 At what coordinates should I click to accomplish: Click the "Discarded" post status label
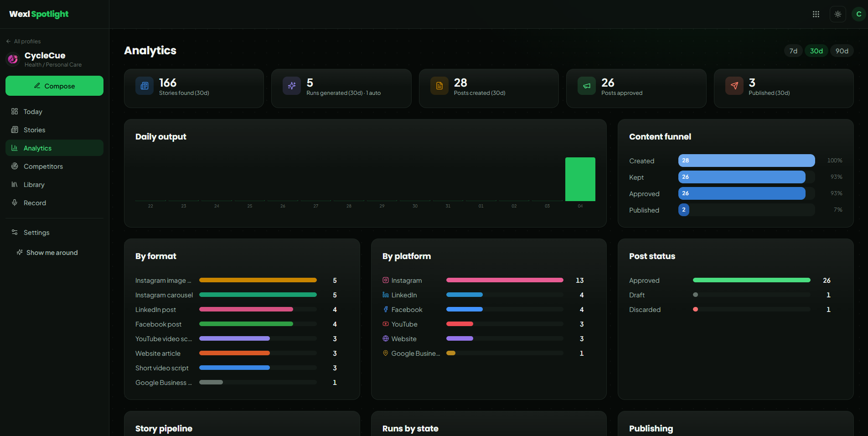pyautogui.click(x=645, y=310)
